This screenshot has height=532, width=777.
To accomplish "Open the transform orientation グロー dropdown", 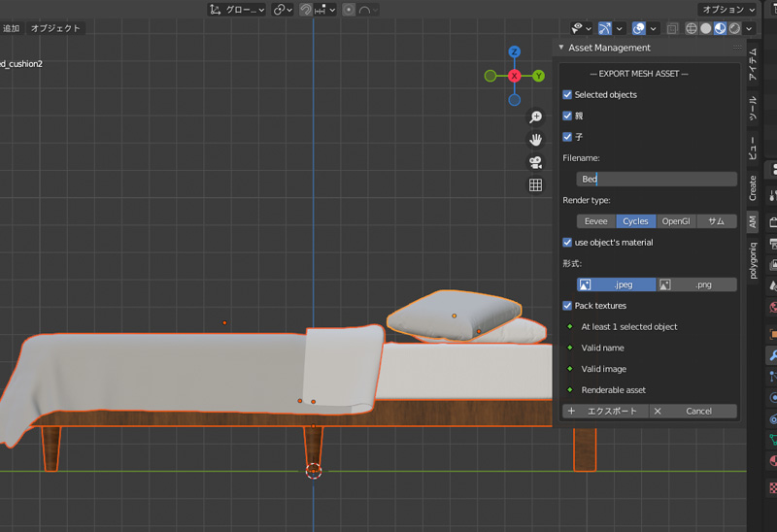I will (x=237, y=10).
